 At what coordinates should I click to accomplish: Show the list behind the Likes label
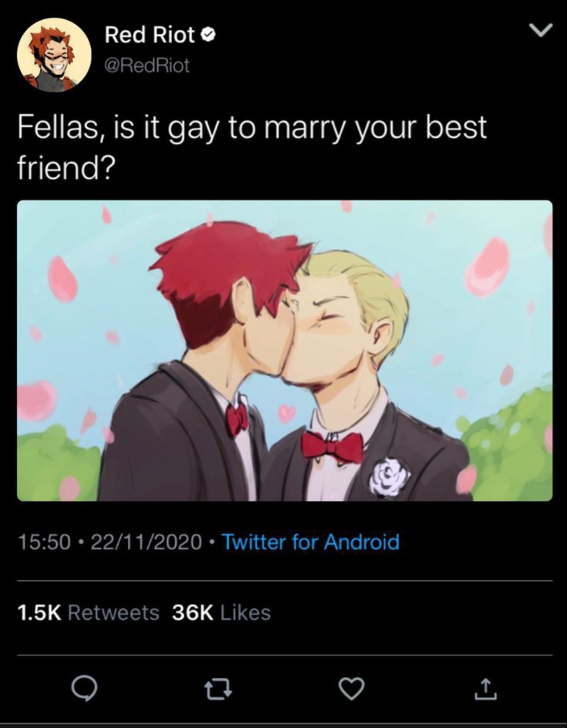(x=246, y=612)
